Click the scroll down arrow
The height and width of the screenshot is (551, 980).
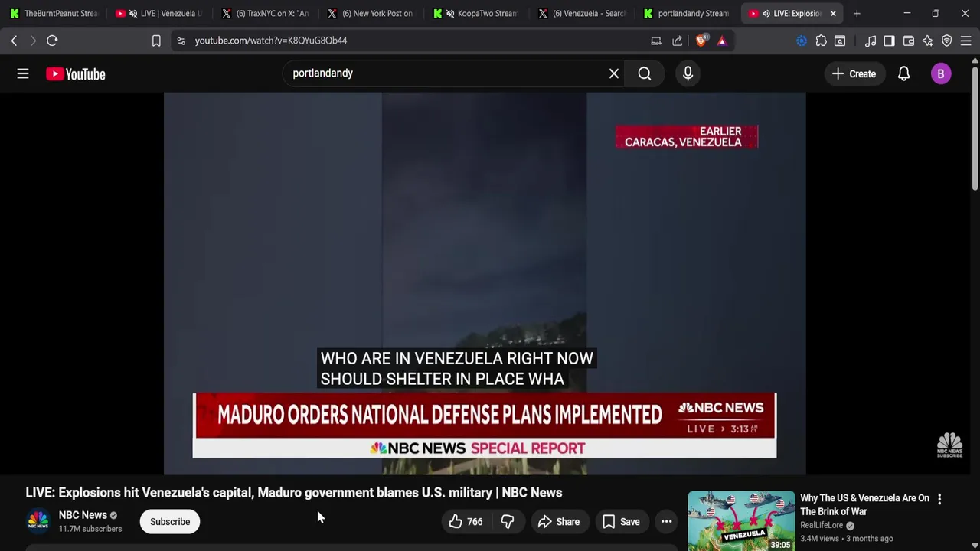[x=975, y=545]
